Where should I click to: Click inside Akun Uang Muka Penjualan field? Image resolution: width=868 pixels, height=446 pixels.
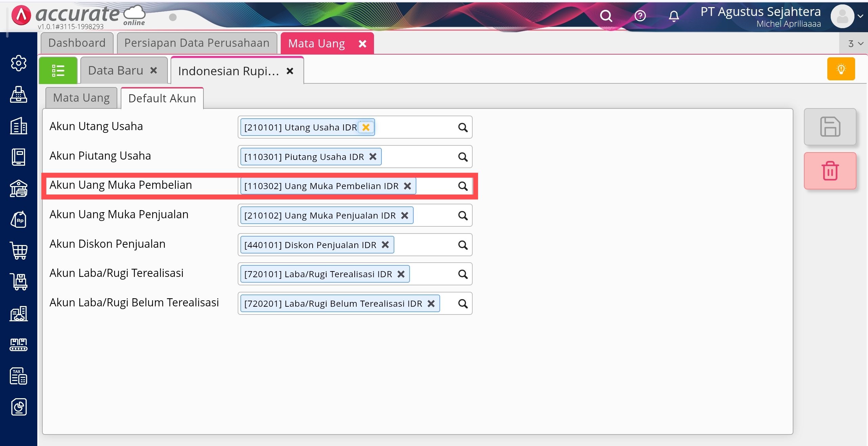pyautogui.click(x=434, y=216)
